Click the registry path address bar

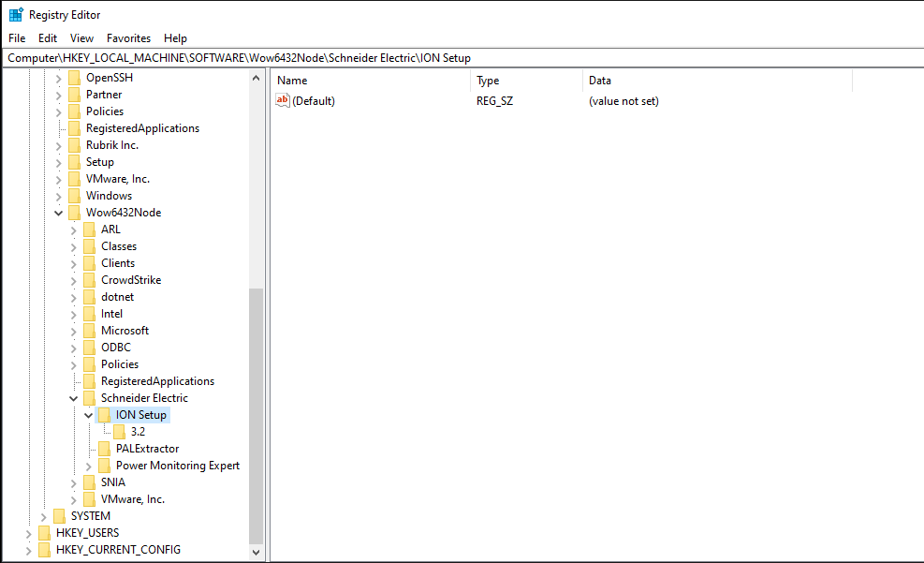[462, 58]
